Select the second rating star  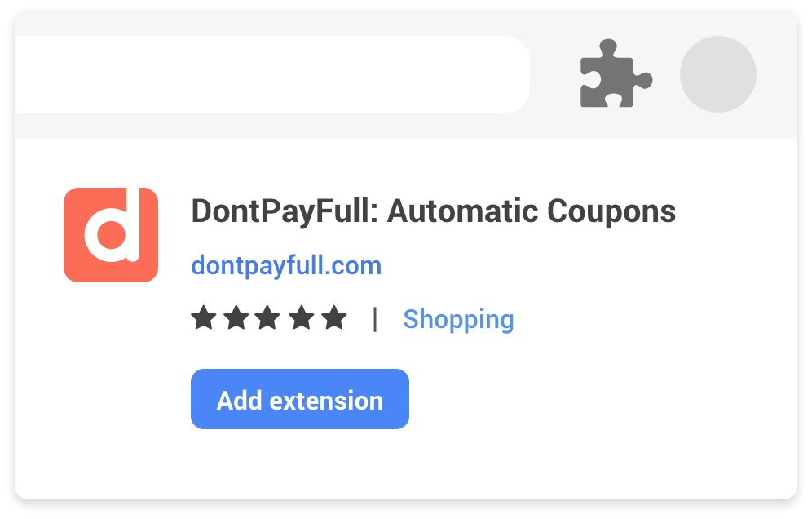(x=236, y=317)
